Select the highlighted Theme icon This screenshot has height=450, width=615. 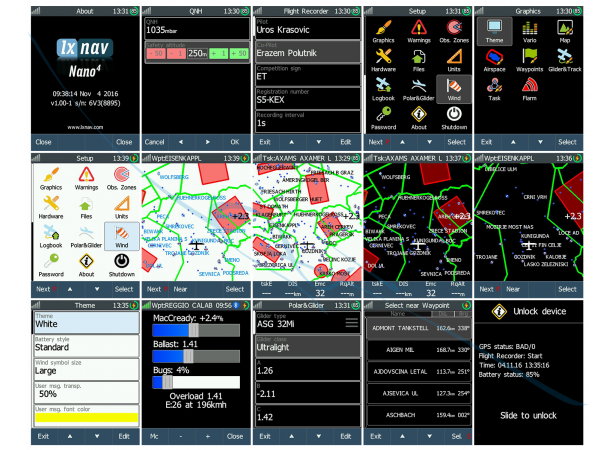tap(493, 32)
